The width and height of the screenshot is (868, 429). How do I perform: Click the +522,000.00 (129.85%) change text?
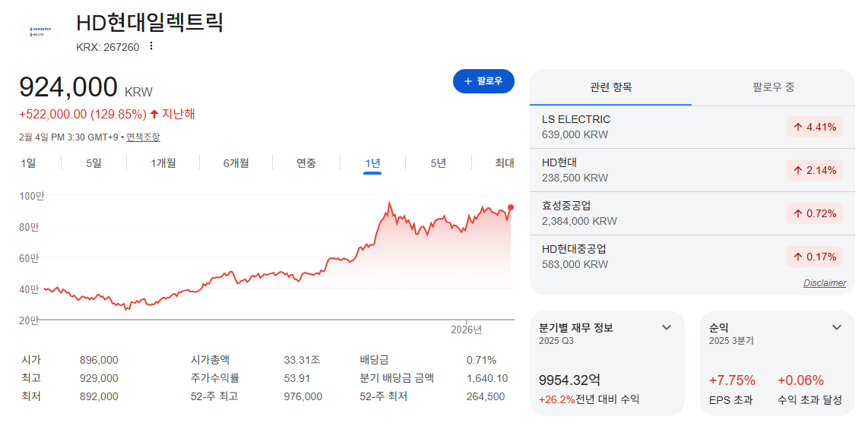pyautogui.click(x=83, y=115)
